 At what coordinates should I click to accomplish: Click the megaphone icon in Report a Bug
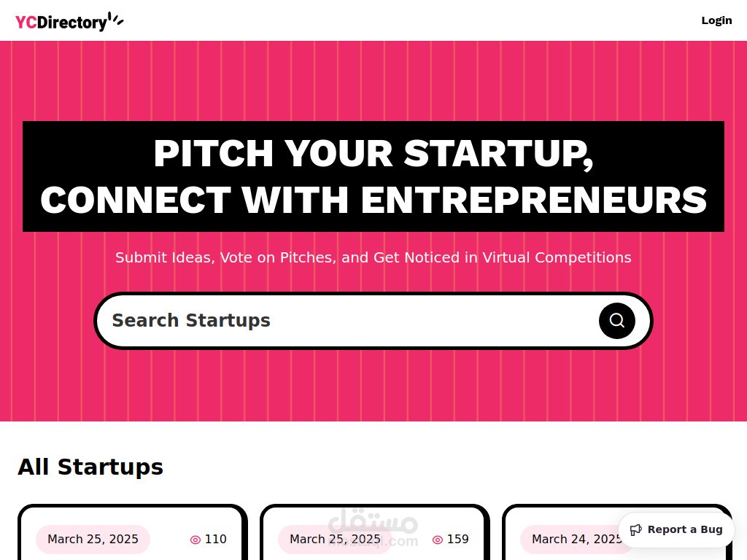pos(636,530)
